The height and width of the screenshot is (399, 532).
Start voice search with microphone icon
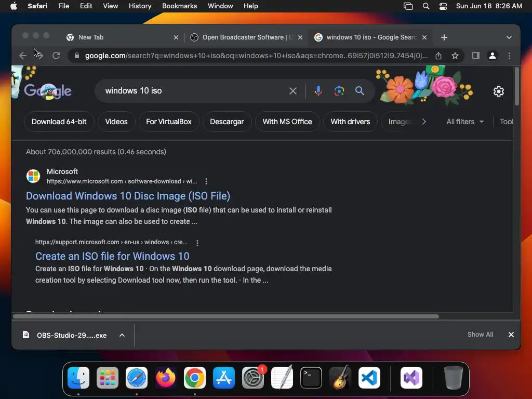[318, 91]
